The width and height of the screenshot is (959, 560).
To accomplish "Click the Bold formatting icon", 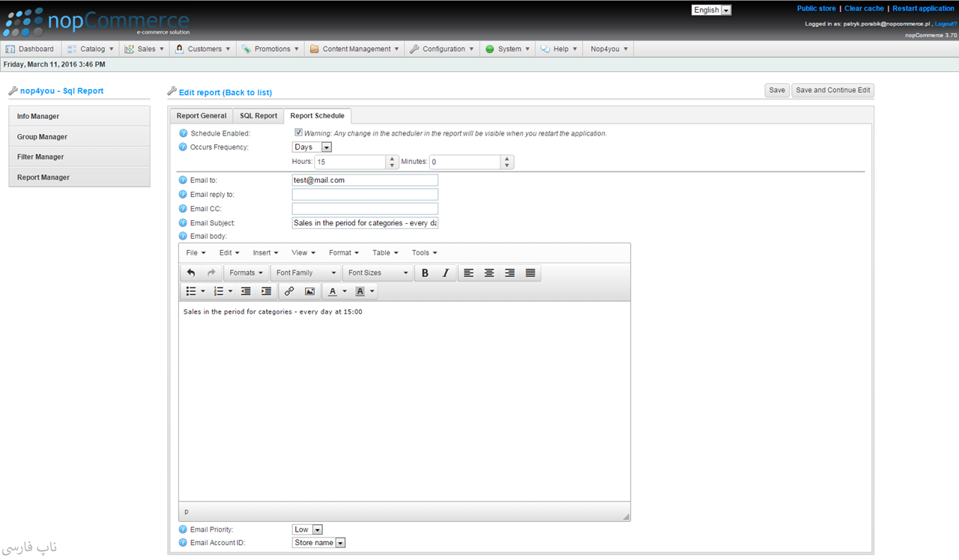I will click(x=425, y=273).
